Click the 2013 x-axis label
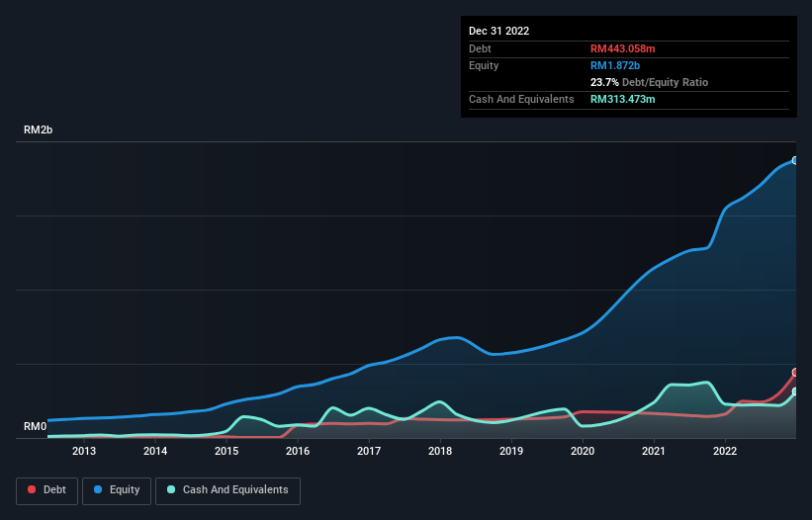This screenshot has width=812, height=520. pyautogui.click(x=84, y=451)
